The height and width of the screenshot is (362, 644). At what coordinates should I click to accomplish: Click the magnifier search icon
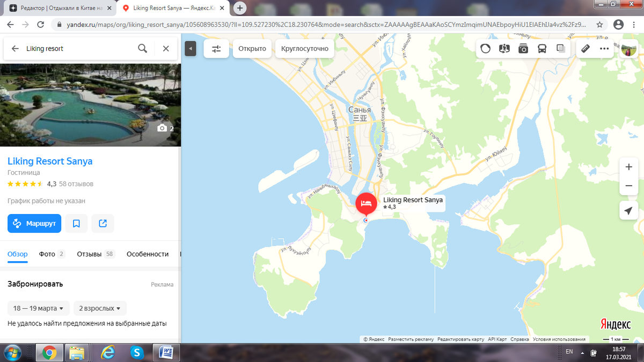click(x=143, y=48)
